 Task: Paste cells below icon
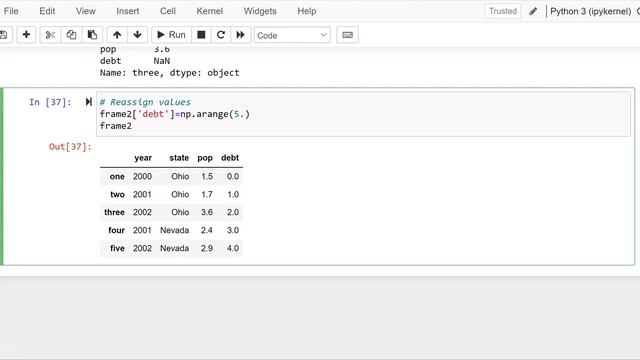(x=92, y=35)
